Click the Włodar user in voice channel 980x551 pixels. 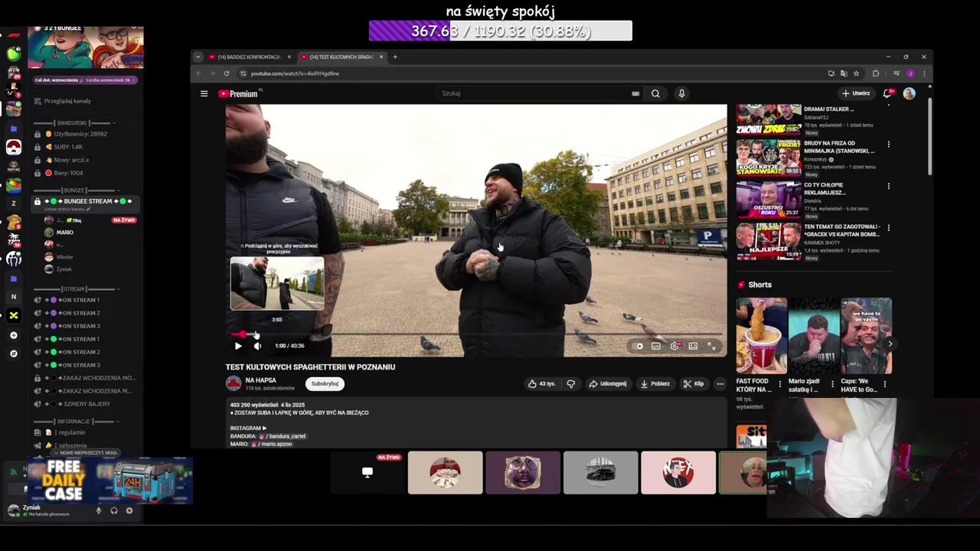click(64, 257)
